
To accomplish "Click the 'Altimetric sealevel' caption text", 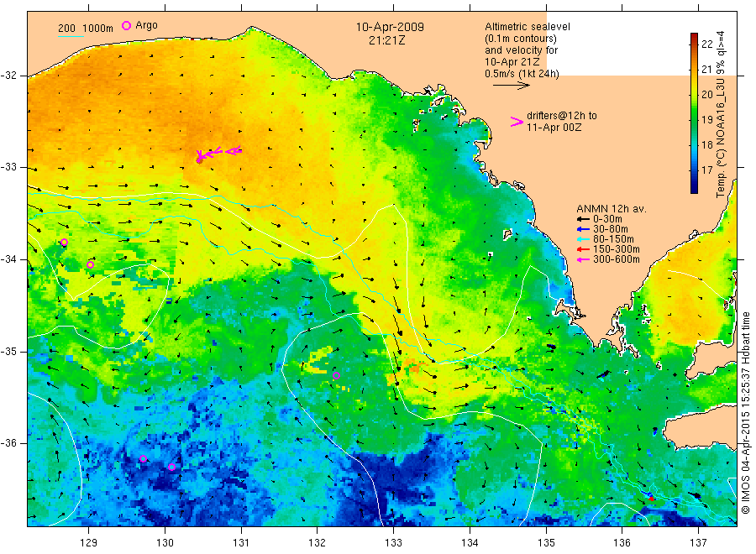I will coord(528,27).
